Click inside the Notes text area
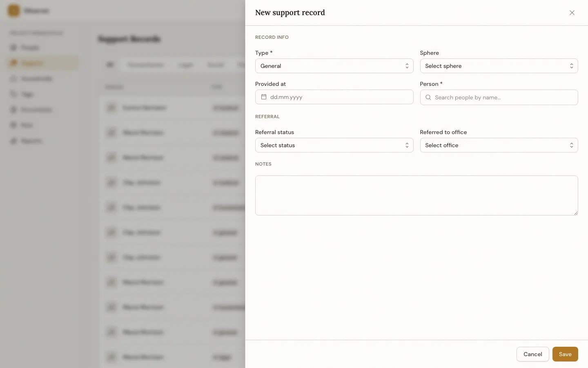 click(416, 195)
